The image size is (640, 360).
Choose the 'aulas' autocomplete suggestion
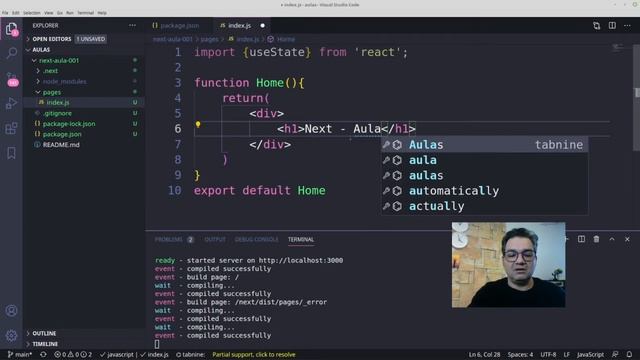click(x=484, y=176)
